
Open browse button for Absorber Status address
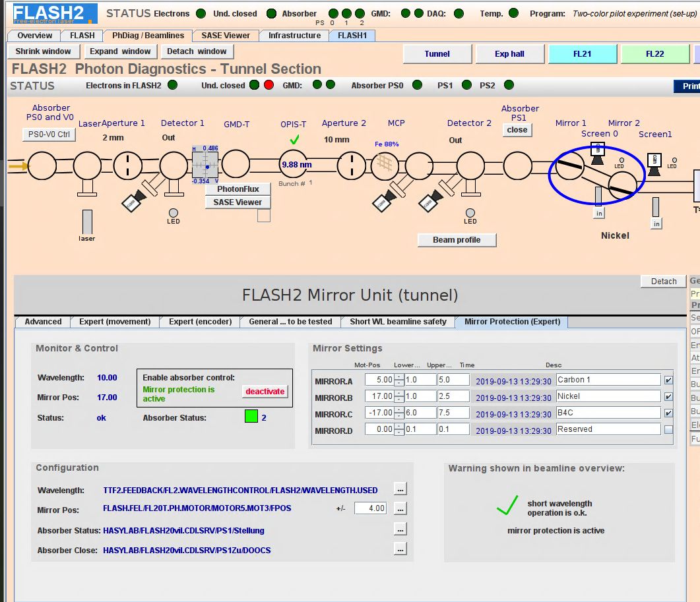tap(400, 529)
